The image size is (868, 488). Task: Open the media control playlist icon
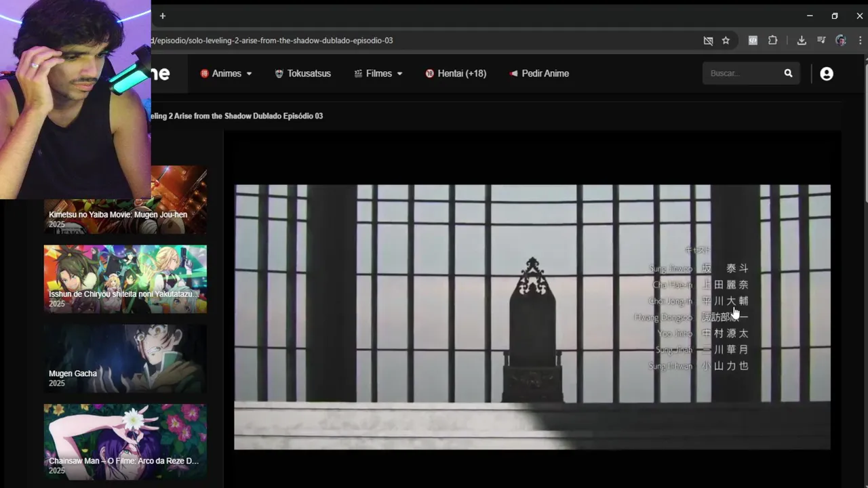[821, 41]
